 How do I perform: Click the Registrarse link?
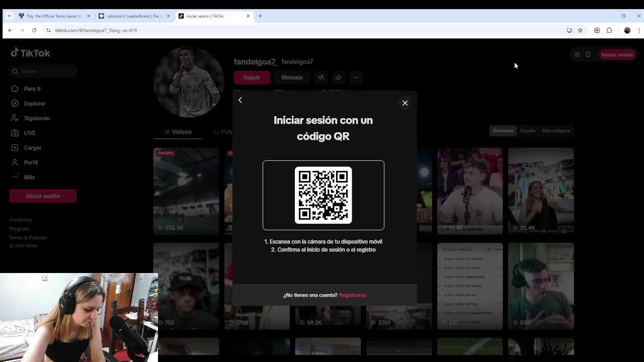(x=352, y=295)
